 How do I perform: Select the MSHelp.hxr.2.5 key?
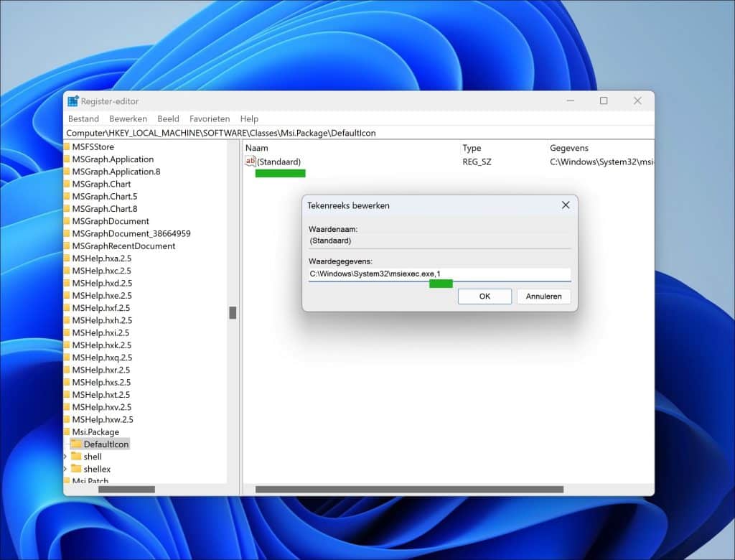101,370
